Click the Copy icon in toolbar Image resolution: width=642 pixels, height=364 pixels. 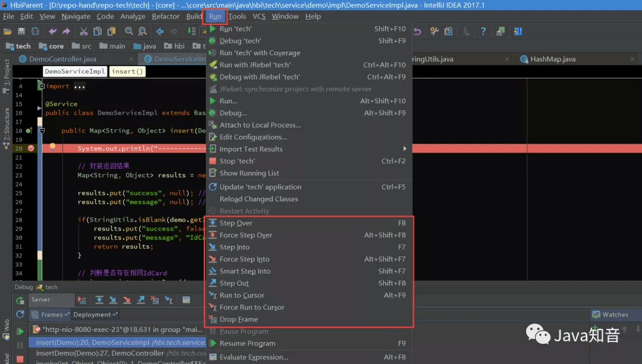[x=97, y=31]
